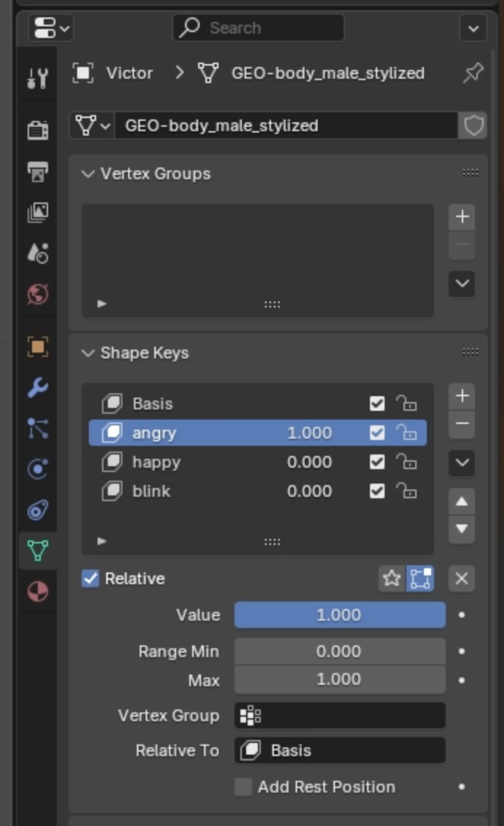Image resolution: width=504 pixels, height=826 pixels.
Task: Open the mesh data-block browse dropdown
Action: pyautogui.click(x=92, y=126)
